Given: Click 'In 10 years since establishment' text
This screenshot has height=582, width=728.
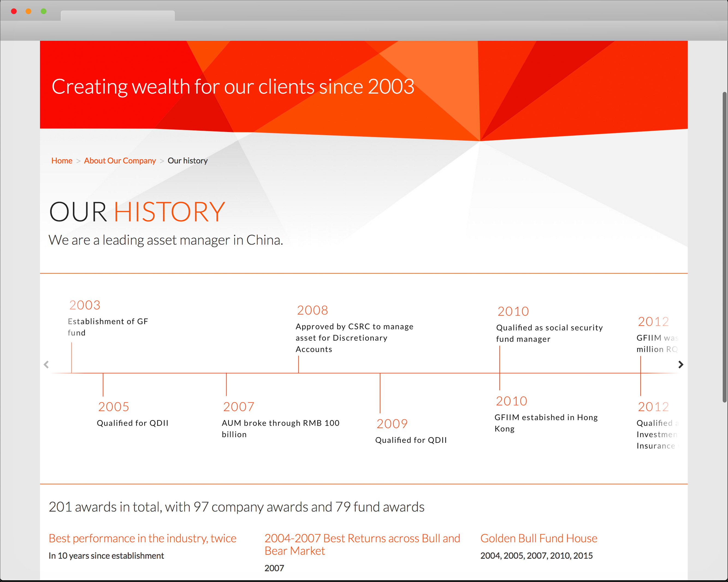Looking at the screenshot, I should tap(106, 556).
